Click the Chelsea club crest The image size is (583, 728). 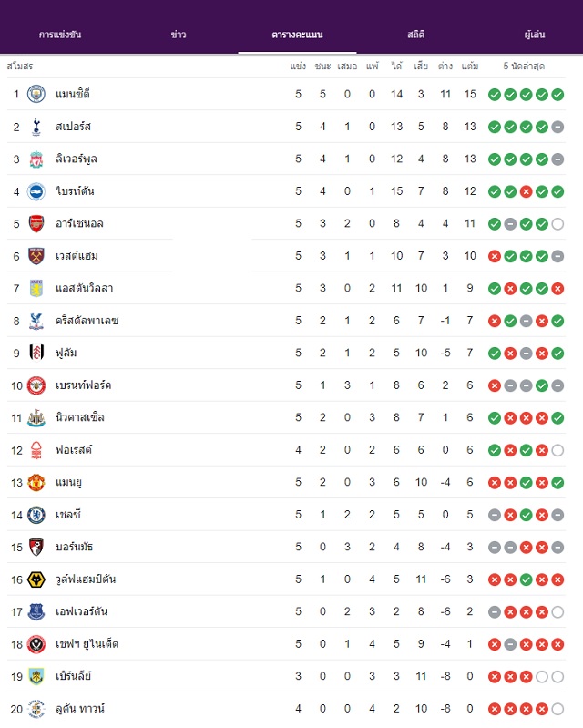click(36, 515)
